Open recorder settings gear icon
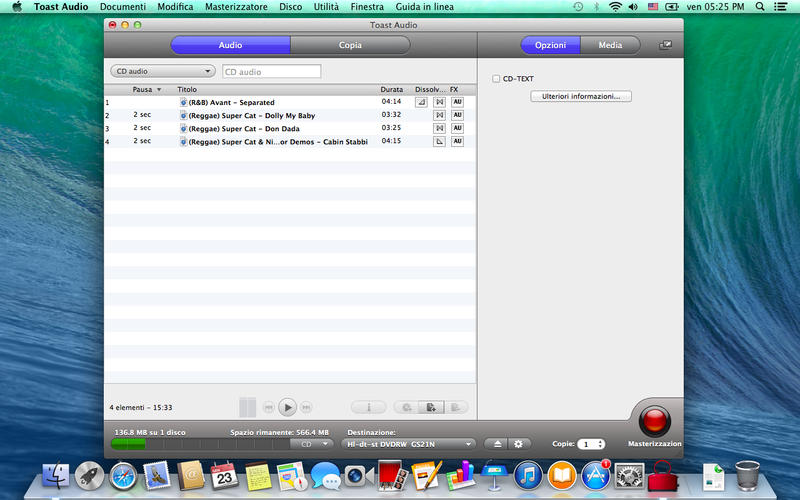The image size is (800, 500). (519, 444)
